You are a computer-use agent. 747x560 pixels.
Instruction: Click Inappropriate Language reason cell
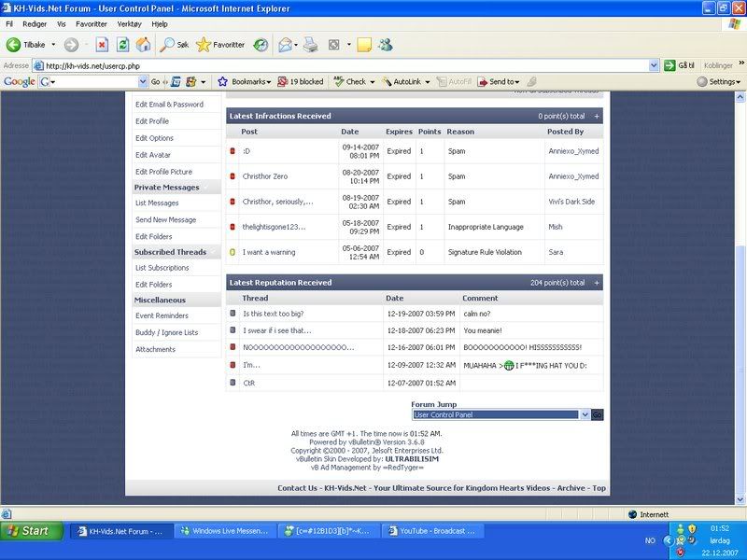(495, 227)
